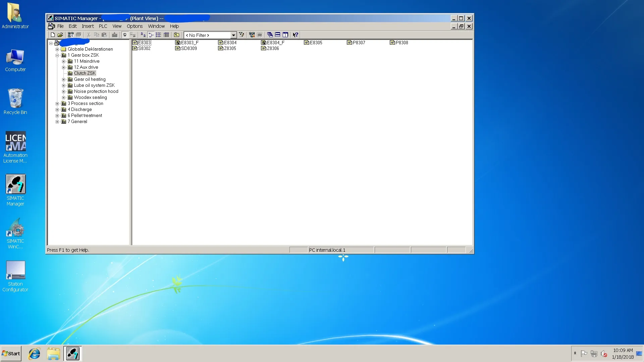Click the New project toolbar icon

[x=53, y=35]
